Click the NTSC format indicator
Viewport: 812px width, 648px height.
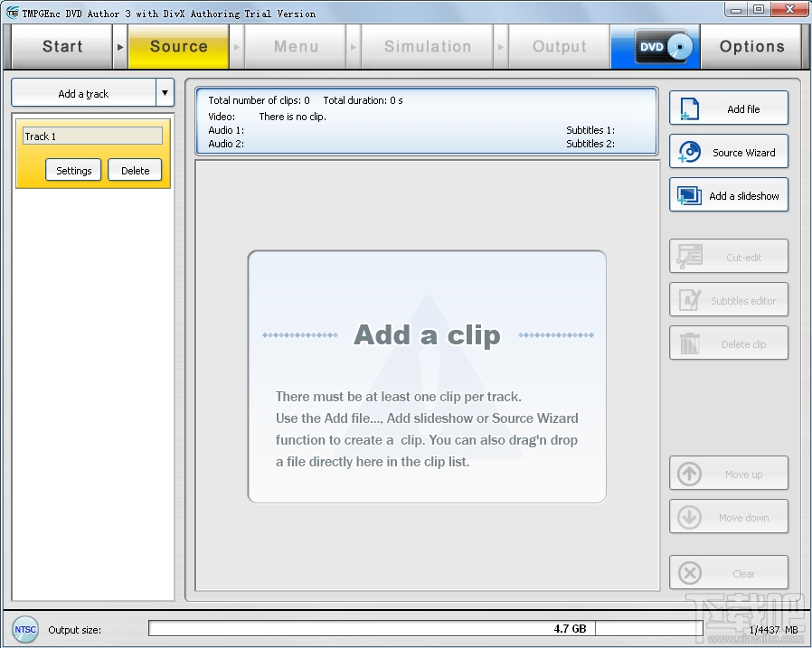pyautogui.click(x=24, y=629)
